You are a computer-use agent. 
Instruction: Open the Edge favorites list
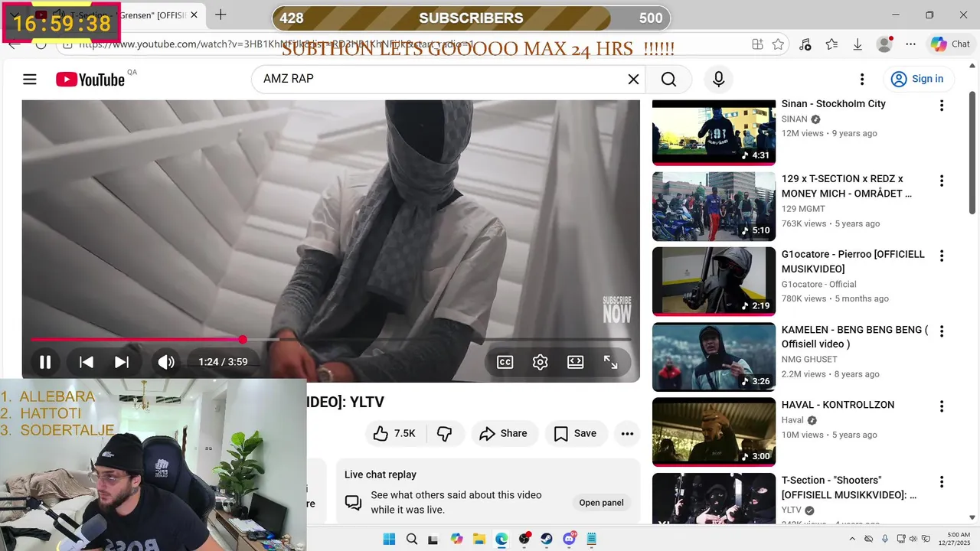(x=831, y=44)
